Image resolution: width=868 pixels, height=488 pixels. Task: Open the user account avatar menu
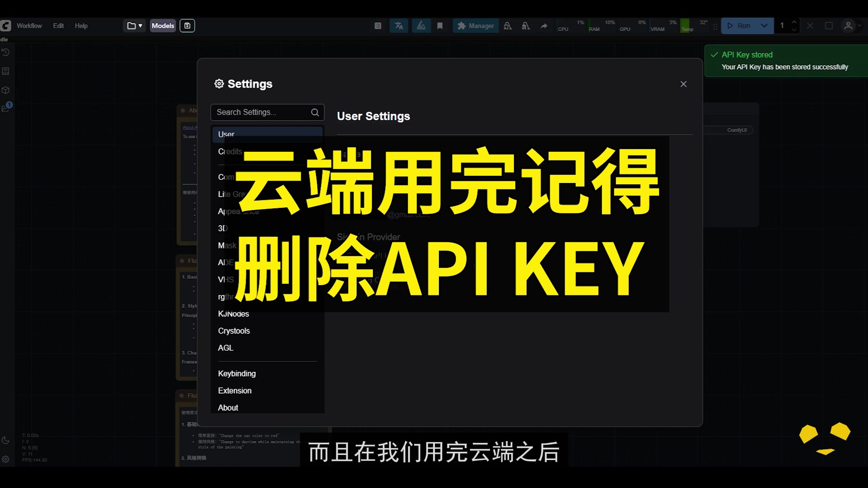point(849,26)
